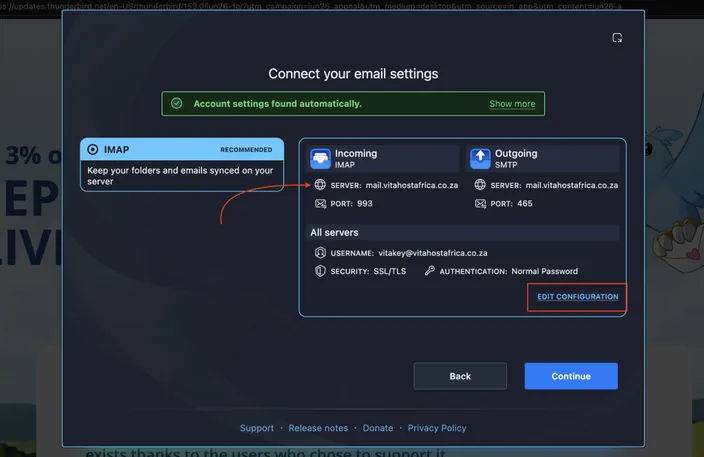Select the IMAP radio button
Screen dimensions: 704x457
(93, 149)
